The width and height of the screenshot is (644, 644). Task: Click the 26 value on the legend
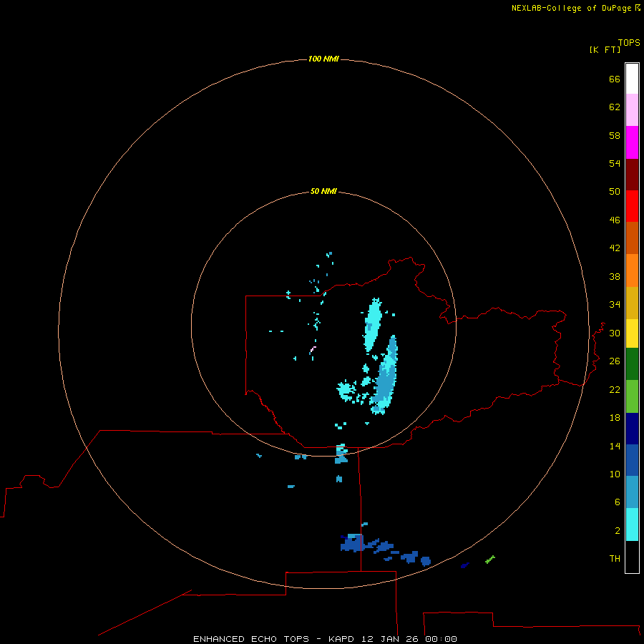615,361
